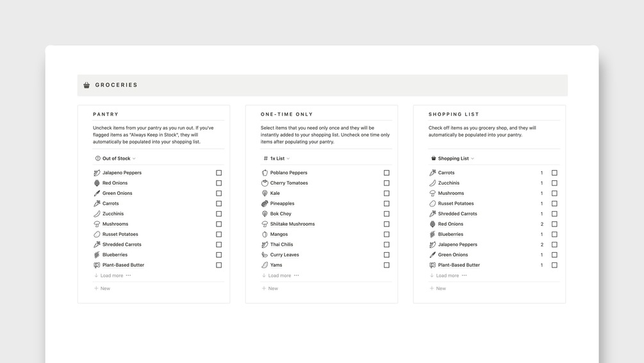Click the Pineapples item icon
The width and height of the screenshot is (644, 363).
265,204
